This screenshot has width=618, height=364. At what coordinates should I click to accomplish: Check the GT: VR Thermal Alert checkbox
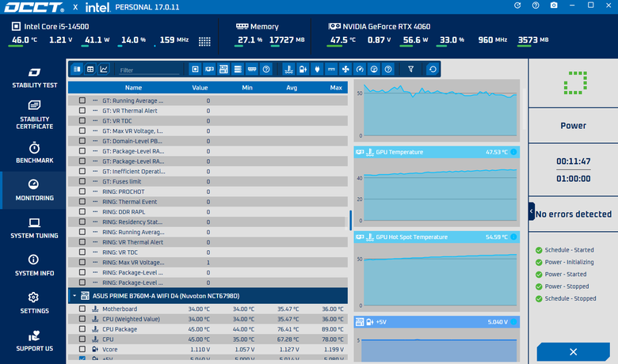tap(82, 111)
